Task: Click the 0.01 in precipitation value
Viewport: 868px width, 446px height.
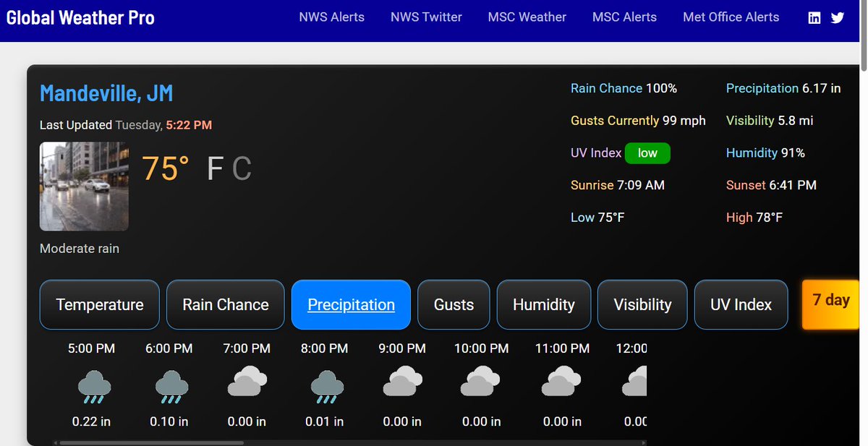Action: click(x=324, y=421)
